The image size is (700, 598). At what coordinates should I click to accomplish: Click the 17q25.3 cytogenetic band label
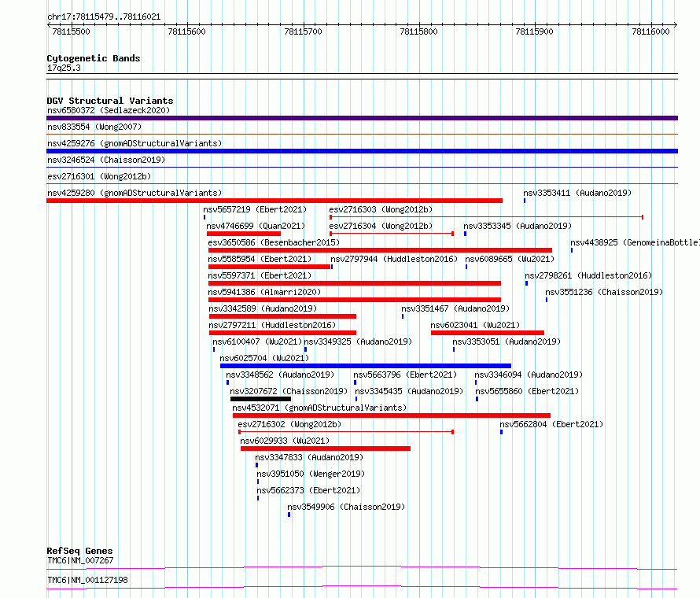pos(64,68)
